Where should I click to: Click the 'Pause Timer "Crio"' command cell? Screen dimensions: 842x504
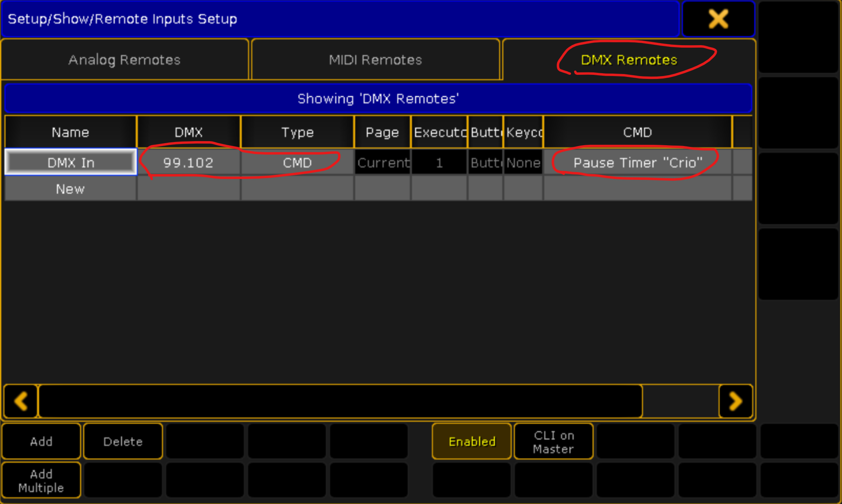point(638,162)
